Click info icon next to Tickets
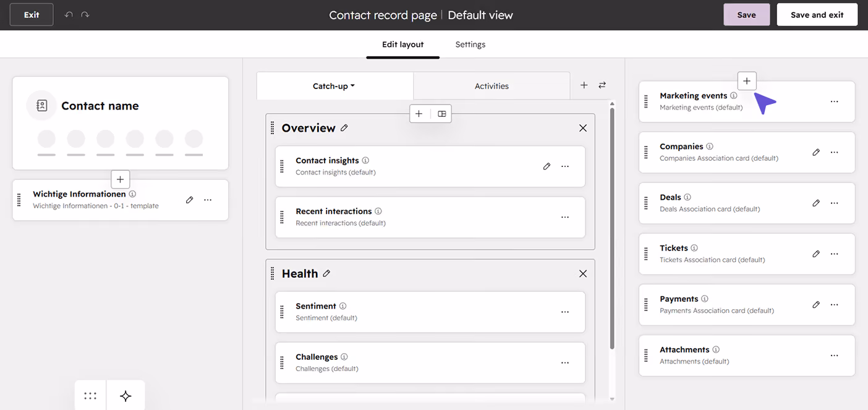The width and height of the screenshot is (868, 410). pos(694,248)
